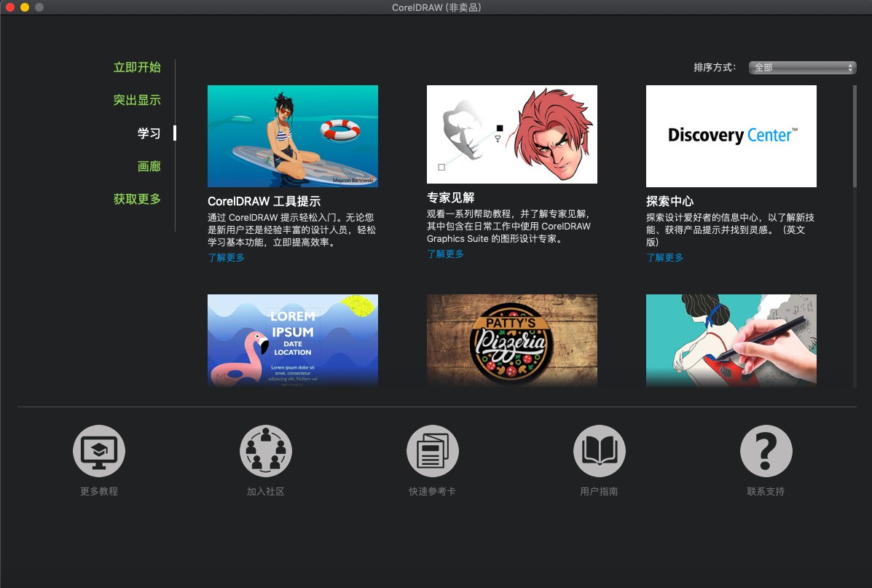Open the surfboard girl tool tips thumbnail
The image size is (872, 588).
tap(293, 136)
